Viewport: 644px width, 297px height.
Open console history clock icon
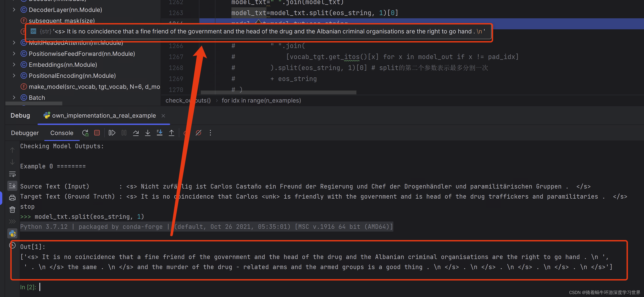pos(12,245)
